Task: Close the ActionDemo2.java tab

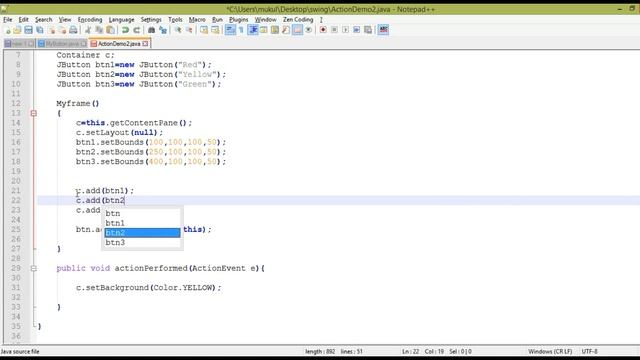Action: (145, 43)
